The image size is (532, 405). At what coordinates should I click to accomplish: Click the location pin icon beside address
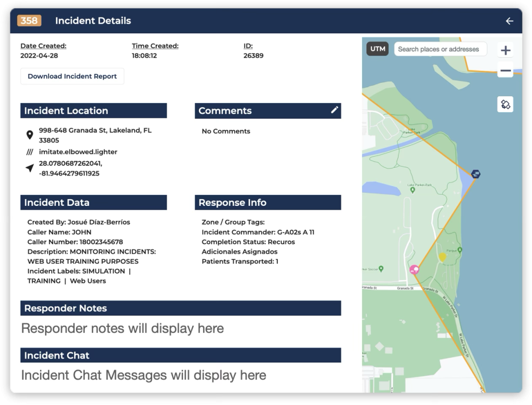pos(30,135)
